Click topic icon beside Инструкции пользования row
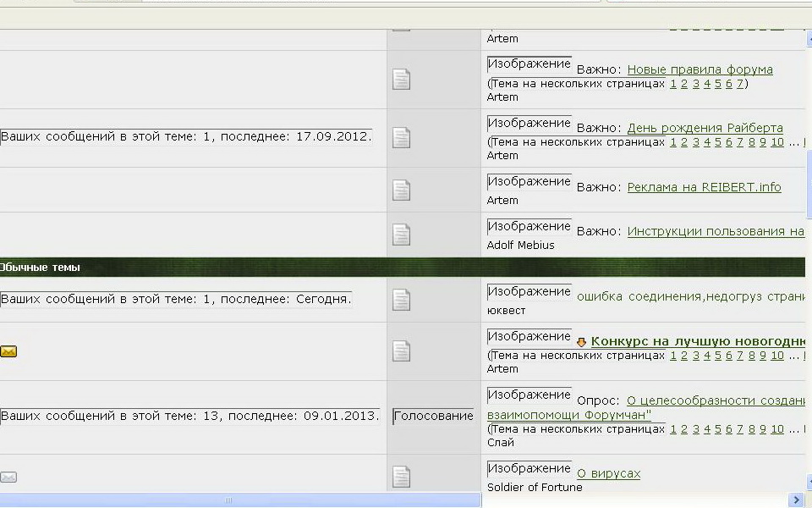812x508 pixels. click(401, 235)
